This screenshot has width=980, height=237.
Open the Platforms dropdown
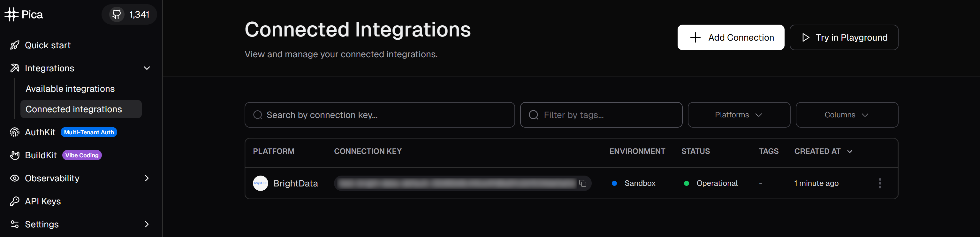(738, 115)
